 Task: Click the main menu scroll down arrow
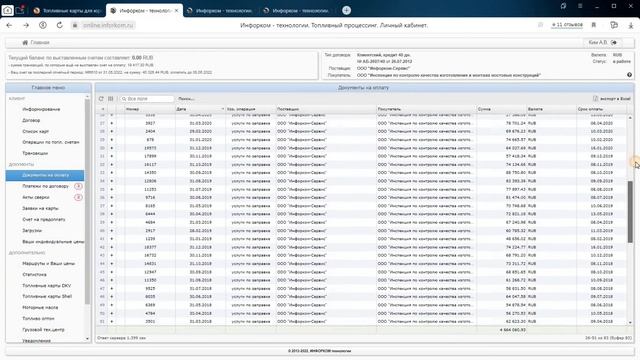87,339
